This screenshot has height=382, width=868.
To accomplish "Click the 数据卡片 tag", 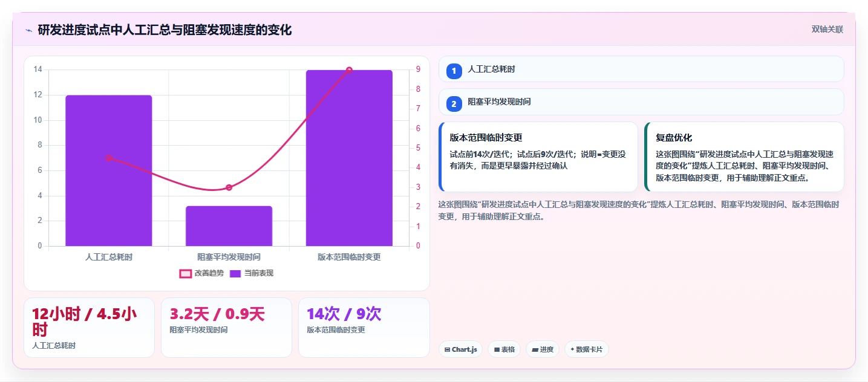I will click(587, 349).
